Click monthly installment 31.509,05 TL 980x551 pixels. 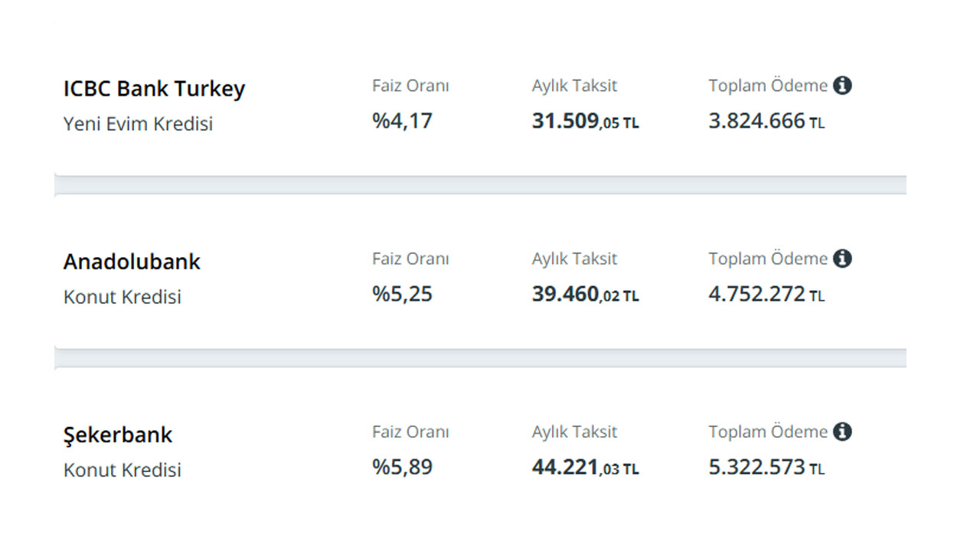586,122
